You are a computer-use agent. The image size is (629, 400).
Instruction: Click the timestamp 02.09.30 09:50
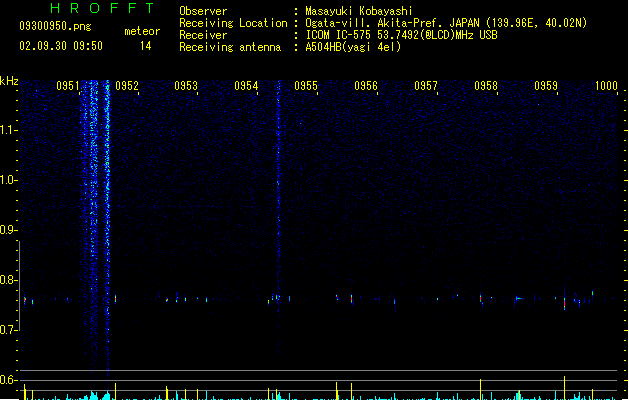tap(61, 46)
